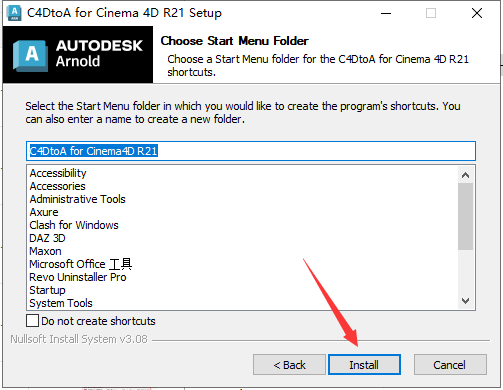
Task: Choose the DAZ 3D folder
Action: 47,238
